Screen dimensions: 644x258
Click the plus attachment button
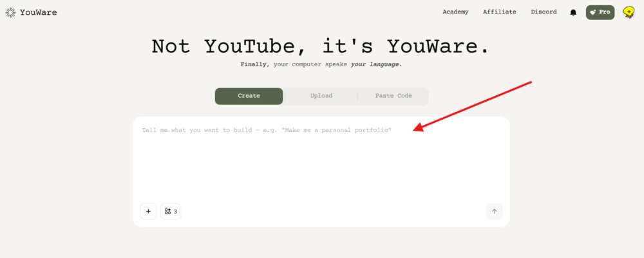148,211
